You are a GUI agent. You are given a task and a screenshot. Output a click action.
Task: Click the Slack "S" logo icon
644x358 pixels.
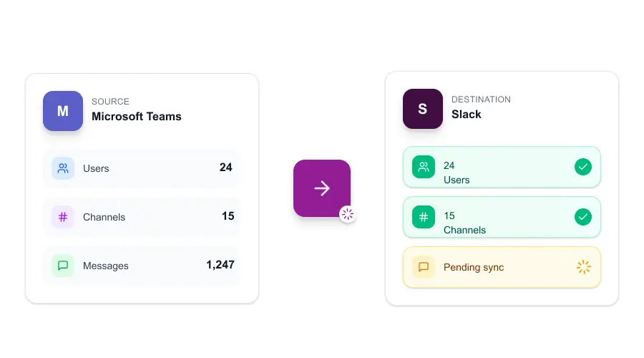[x=422, y=109]
